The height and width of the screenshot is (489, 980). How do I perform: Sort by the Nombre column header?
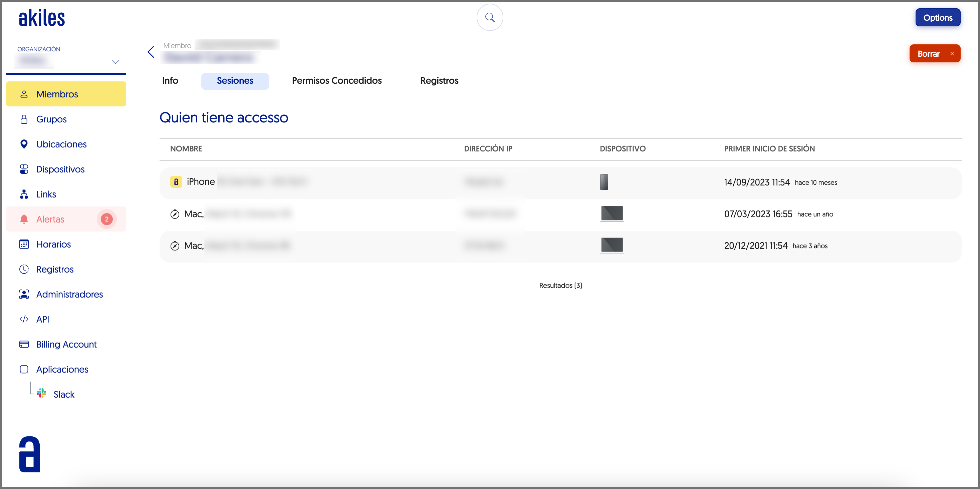[x=186, y=149]
